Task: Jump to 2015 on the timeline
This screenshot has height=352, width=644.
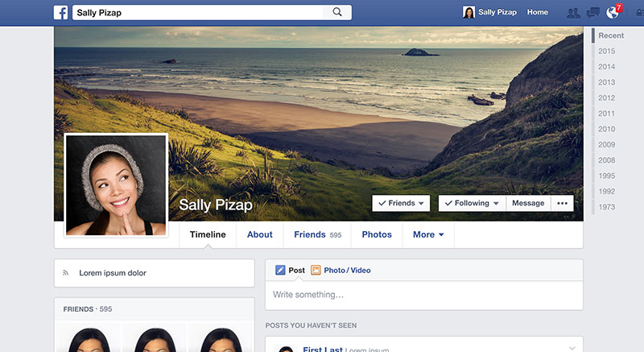Action: [607, 51]
